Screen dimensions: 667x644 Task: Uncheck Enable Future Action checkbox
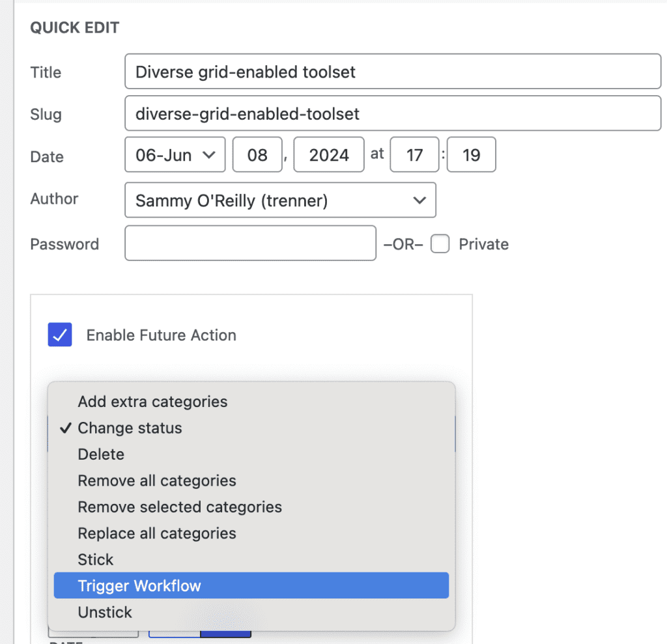tap(60, 335)
